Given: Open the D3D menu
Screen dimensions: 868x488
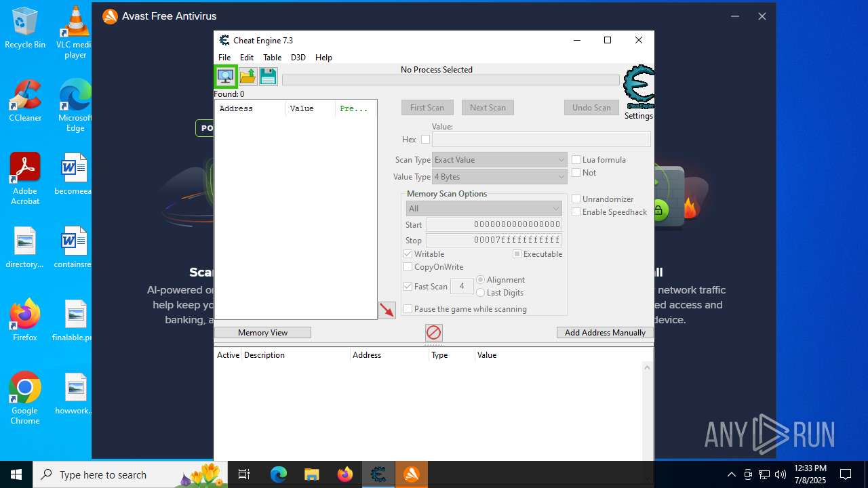Looking at the screenshot, I should coord(298,58).
